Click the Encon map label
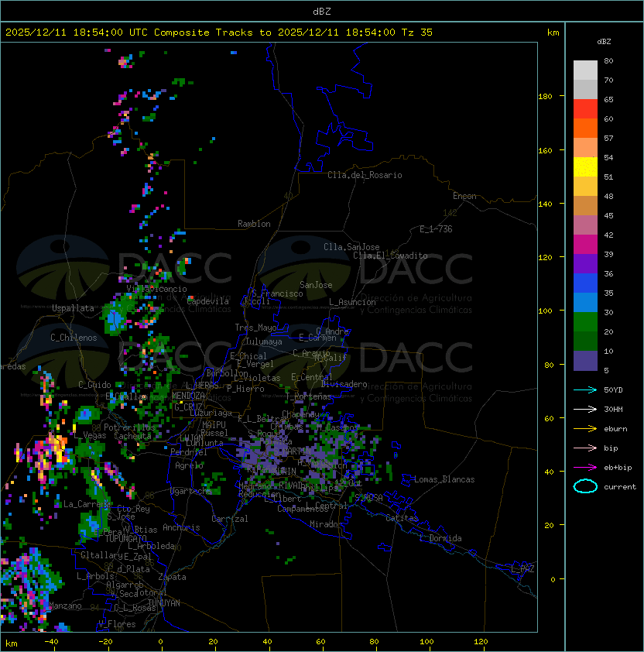This screenshot has width=644, height=652. tap(464, 196)
